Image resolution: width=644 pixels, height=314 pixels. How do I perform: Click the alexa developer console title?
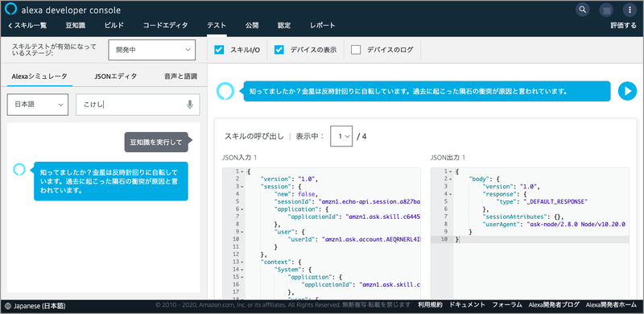(x=71, y=10)
